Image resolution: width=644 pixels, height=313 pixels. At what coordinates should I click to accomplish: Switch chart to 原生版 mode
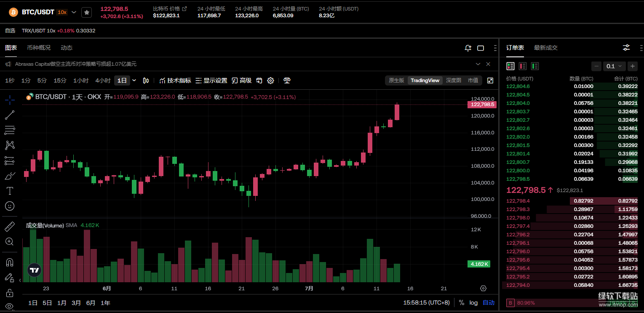[396, 80]
